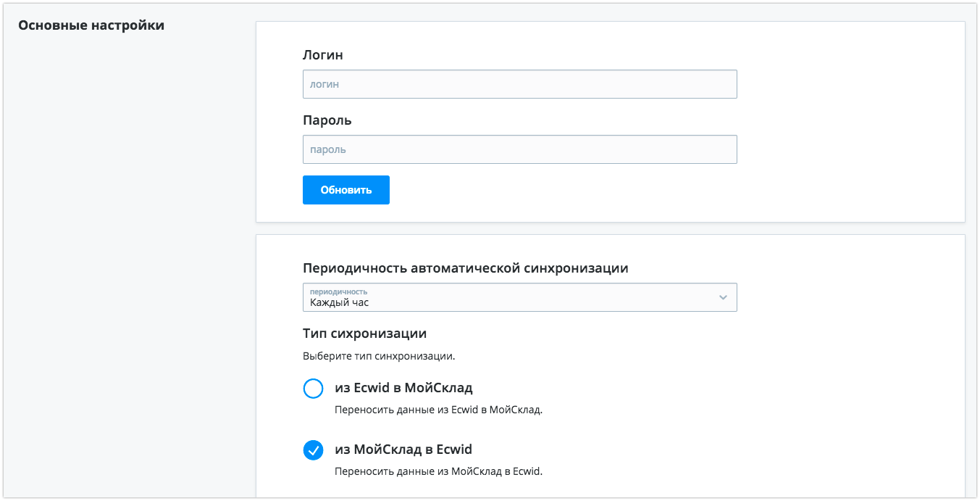Open the периодичность dropdown
The image size is (980, 501).
click(519, 297)
